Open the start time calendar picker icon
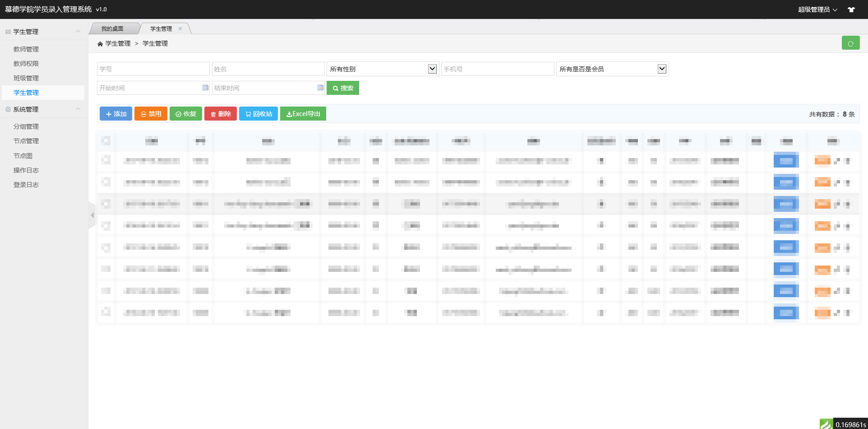 (x=205, y=88)
